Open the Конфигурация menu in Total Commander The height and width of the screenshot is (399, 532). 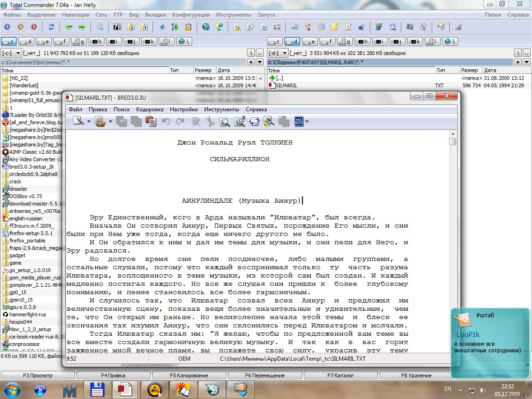[x=191, y=15]
